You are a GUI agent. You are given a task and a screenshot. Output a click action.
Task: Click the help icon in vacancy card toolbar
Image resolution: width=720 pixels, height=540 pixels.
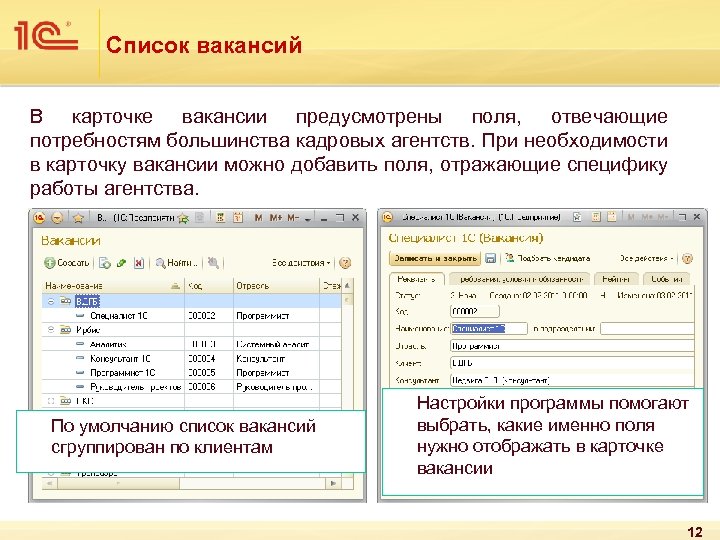[687, 259]
